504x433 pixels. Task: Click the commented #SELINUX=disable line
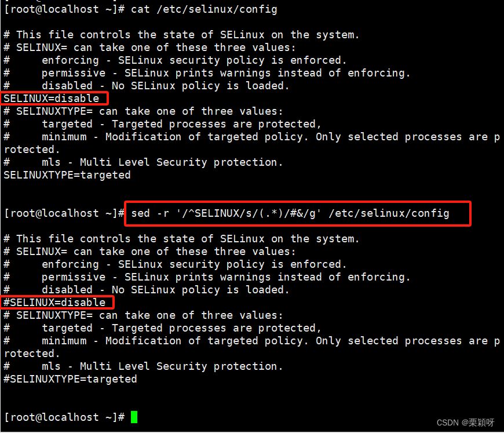(54, 303)
